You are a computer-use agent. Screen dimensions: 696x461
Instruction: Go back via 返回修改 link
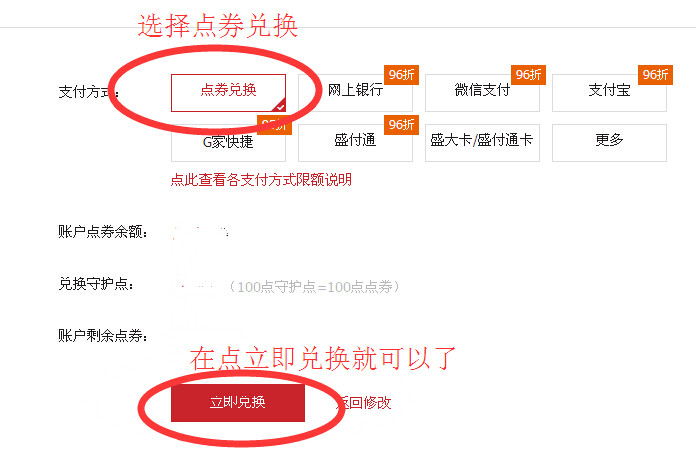pyautogui.click(x=364, y=403)
